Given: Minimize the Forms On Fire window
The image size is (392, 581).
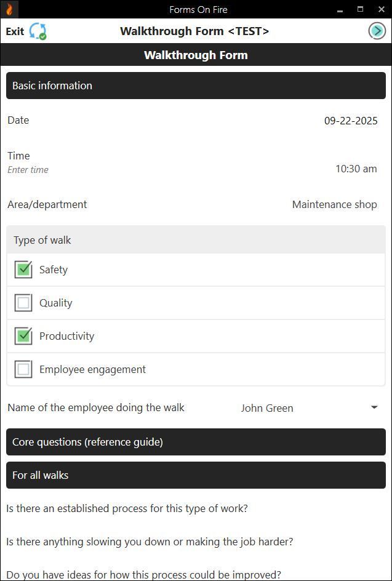Looking at the screenshot, I should 340,10.
